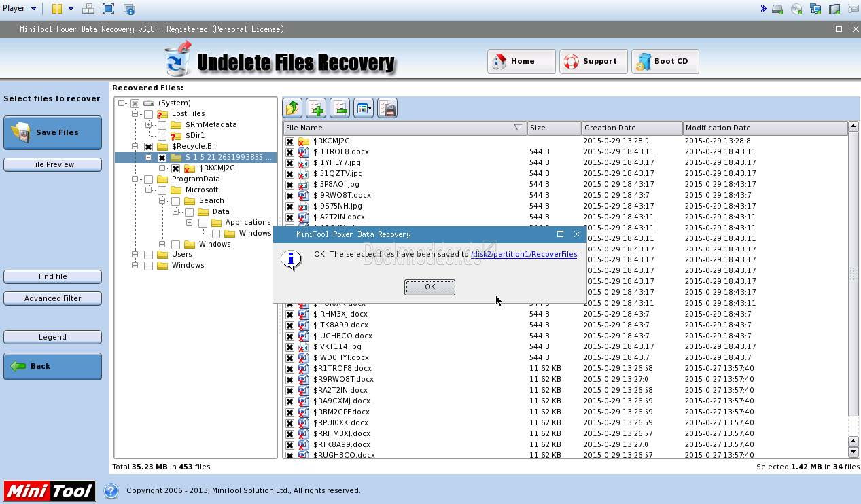Click the expand devices chevron in Player bar
Viewport: 861px width, 504px height.
tap(763, 9)
